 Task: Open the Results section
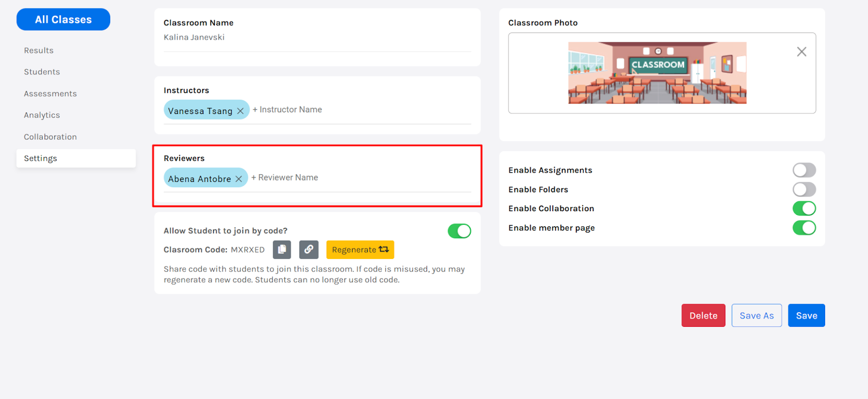coord(39,50)
